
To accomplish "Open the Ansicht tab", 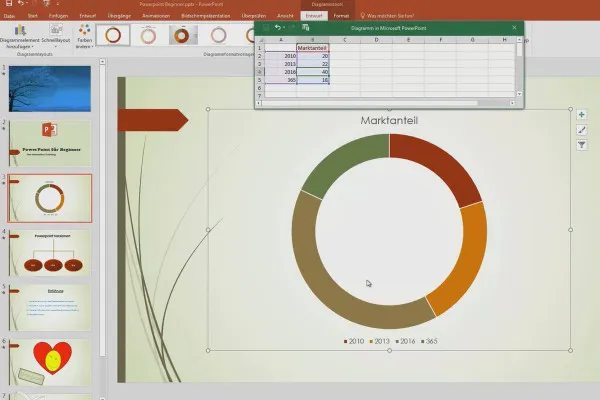I will tap(285, 16).
